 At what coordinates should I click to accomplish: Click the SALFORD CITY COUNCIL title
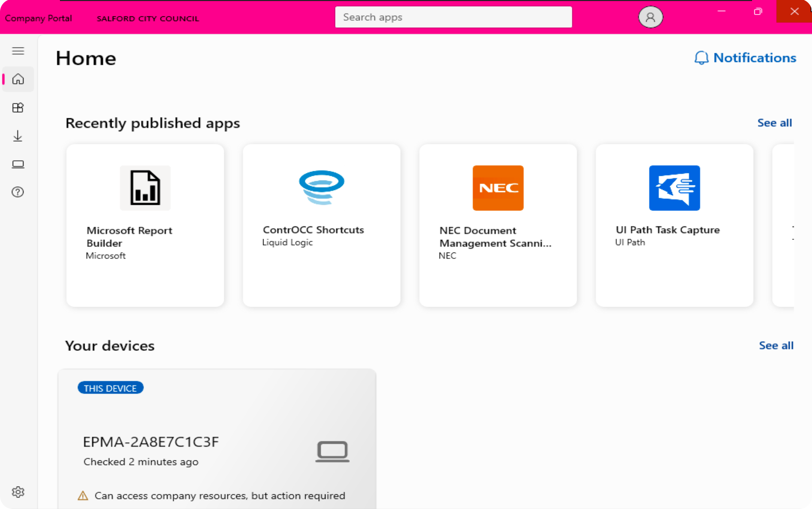click(x=148, y=19)
